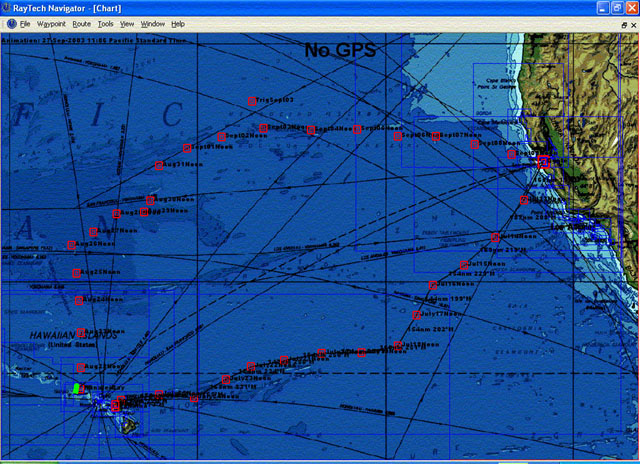Image resolution: width=640 pixels, height=464 pixels.
Task: Click the green boat position marker
Action: point(75,388)
